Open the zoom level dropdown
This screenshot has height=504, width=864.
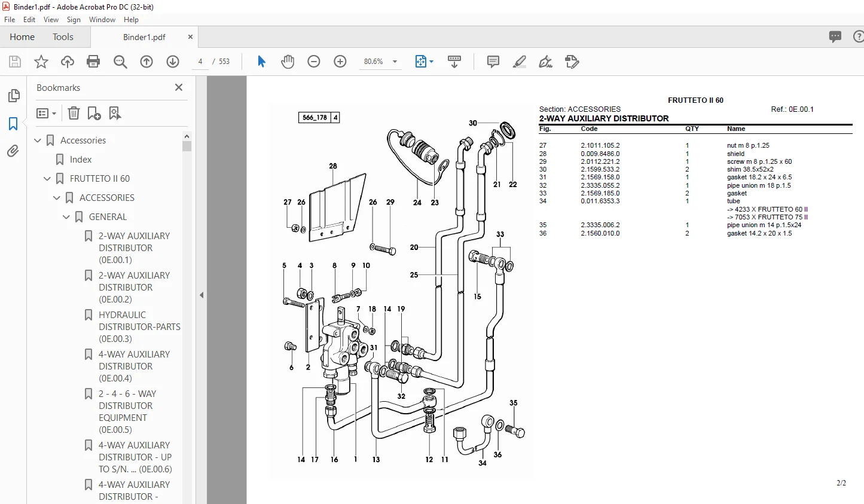point(395,62)
